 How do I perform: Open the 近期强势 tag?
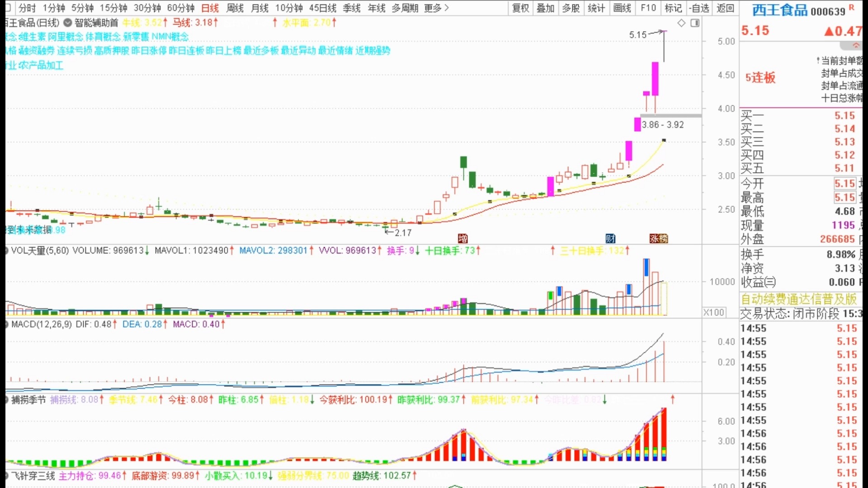[x=373, y=51]
